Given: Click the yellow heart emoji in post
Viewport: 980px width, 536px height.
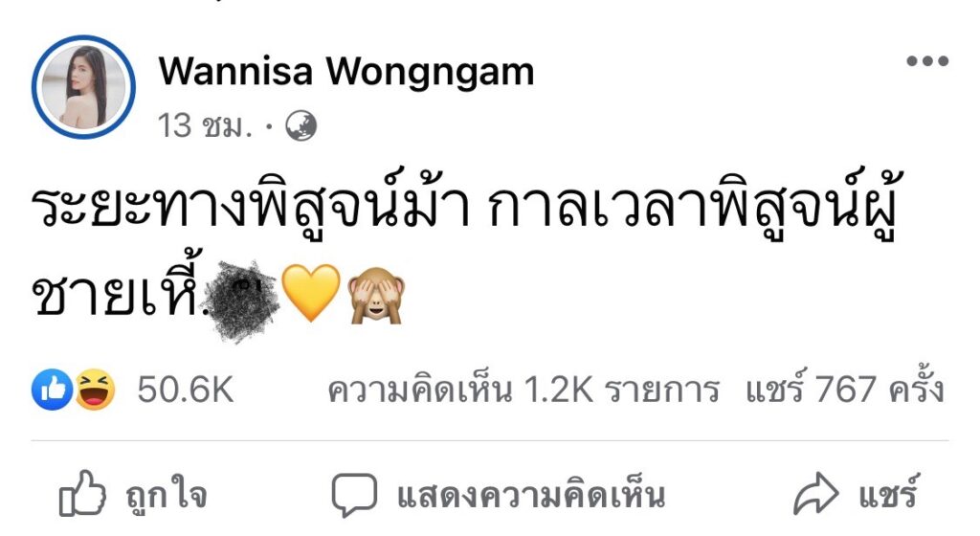Looking at the screenshot, I should (311, 292).
